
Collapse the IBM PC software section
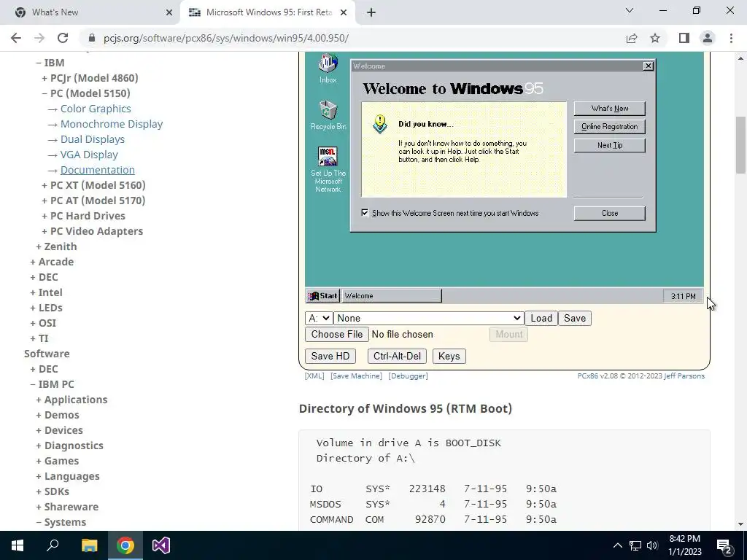[x=52, y=384]
